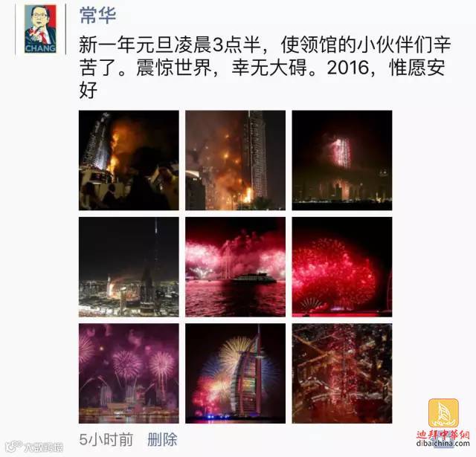Screen dimensions: 476x457
Task: Click the Weibo watermark logo at bottom left
Action: click(34, 447)
